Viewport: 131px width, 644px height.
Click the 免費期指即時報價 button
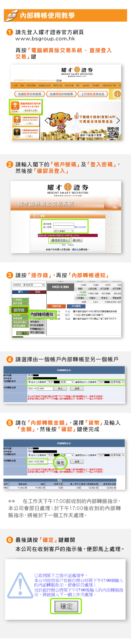pyautogui.click(x=61, y=94)
